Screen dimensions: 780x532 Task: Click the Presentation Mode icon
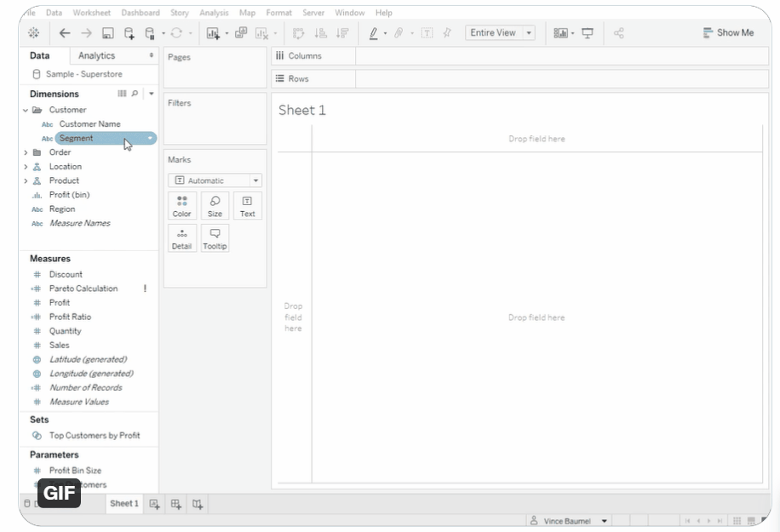[588, 33]
